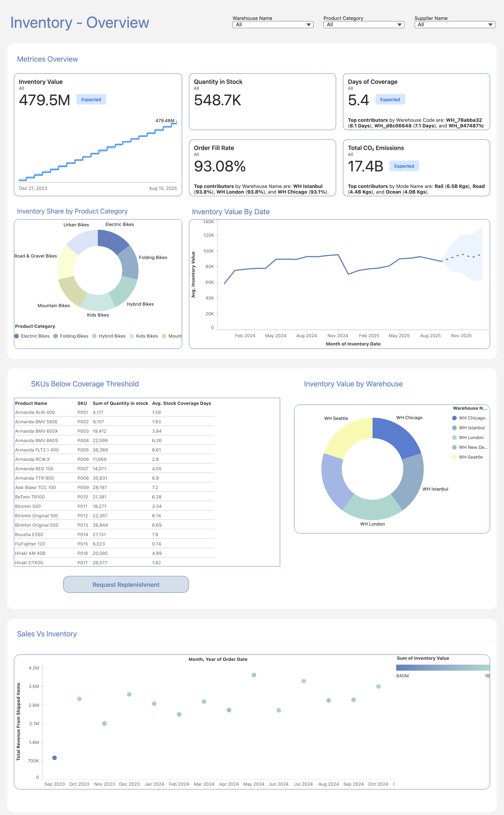Click Kids Bikes legend color marker
This screenshot has width=504, height=815.
(x=132, y=336)
